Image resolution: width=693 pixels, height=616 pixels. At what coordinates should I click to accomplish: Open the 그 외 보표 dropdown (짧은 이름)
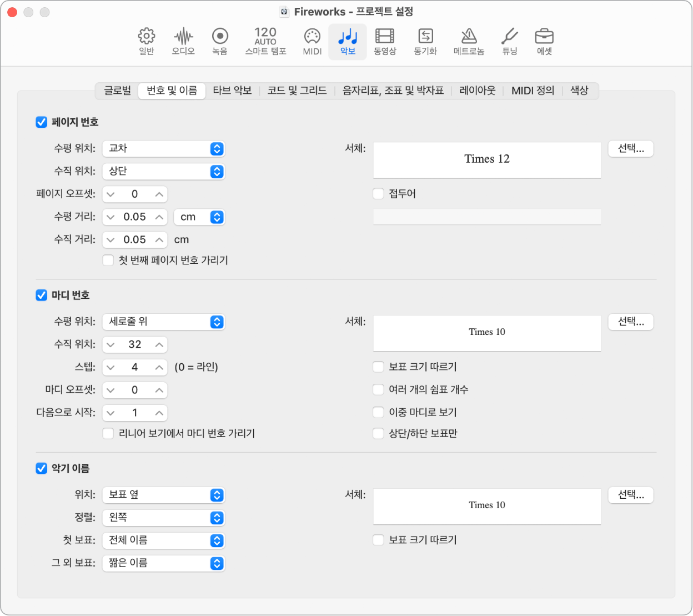[163, 564]
